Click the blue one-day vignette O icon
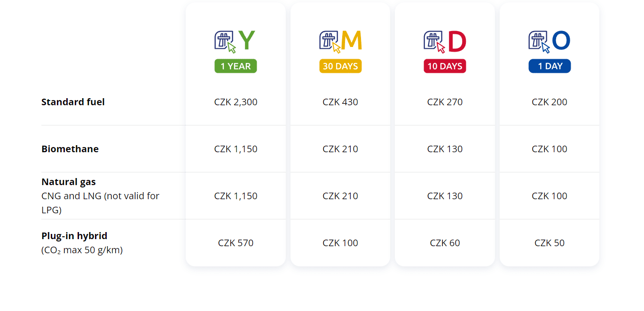 549,41
